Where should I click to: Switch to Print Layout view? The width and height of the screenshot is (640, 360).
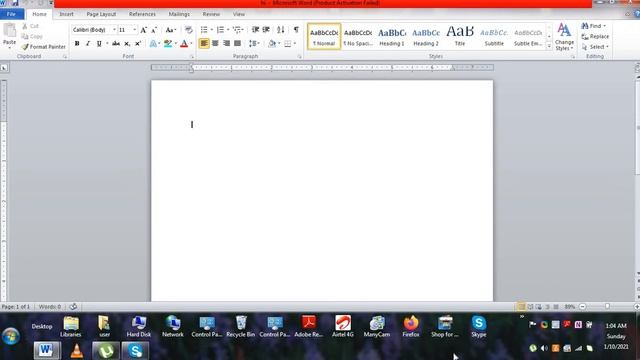(x=522, y=307)
